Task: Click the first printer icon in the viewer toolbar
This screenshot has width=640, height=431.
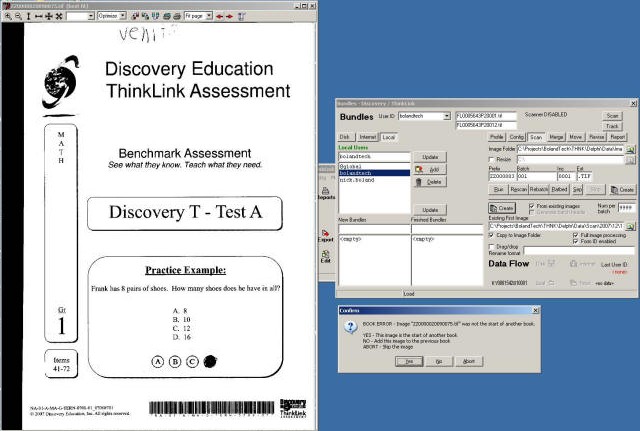Action: [x=167, y=16]
